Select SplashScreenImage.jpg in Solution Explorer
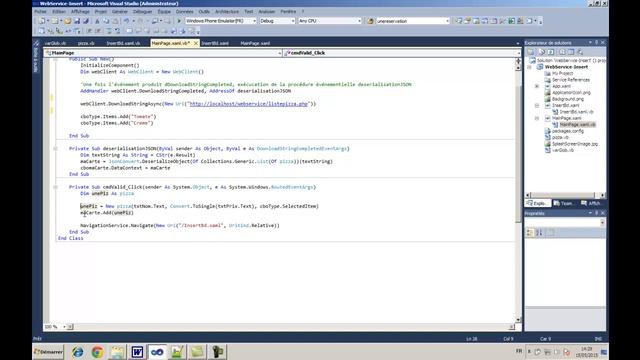The image size is (640, 360). tap(575, 144)
